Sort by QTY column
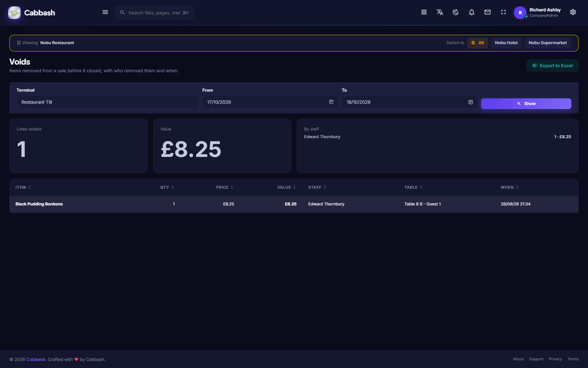Screen dimensions: 588x368 pos(167,187)
